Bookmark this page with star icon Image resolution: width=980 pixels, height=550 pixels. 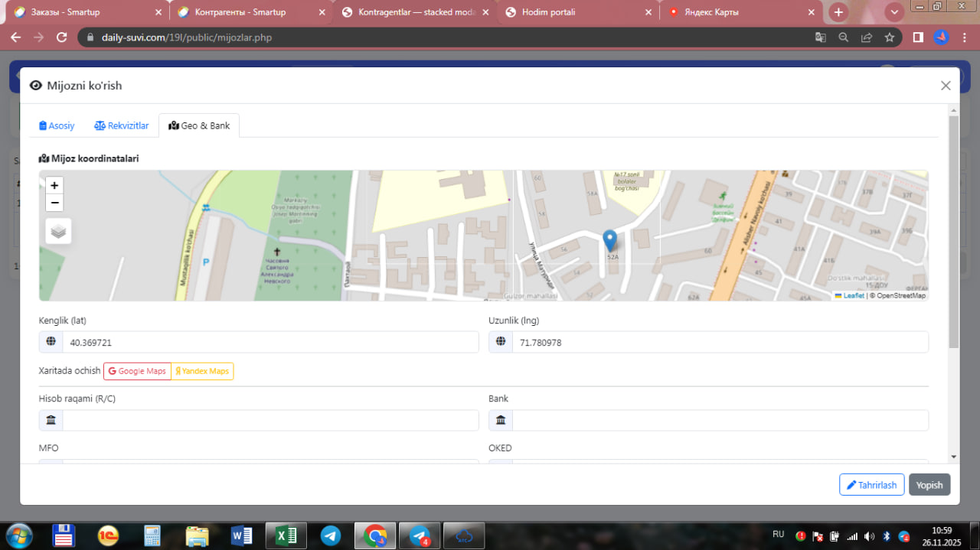(x=889, y=37)
